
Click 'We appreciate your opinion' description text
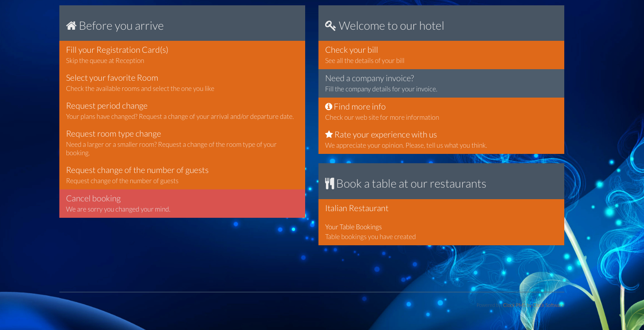tap(406, 145)
